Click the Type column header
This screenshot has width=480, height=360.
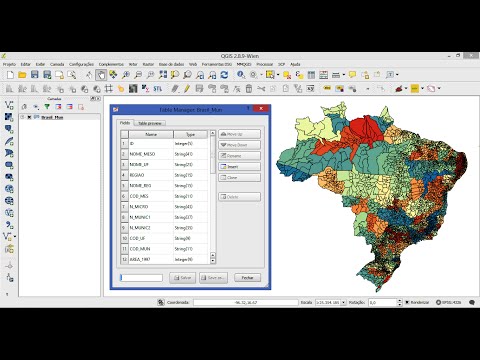point(190,134)
